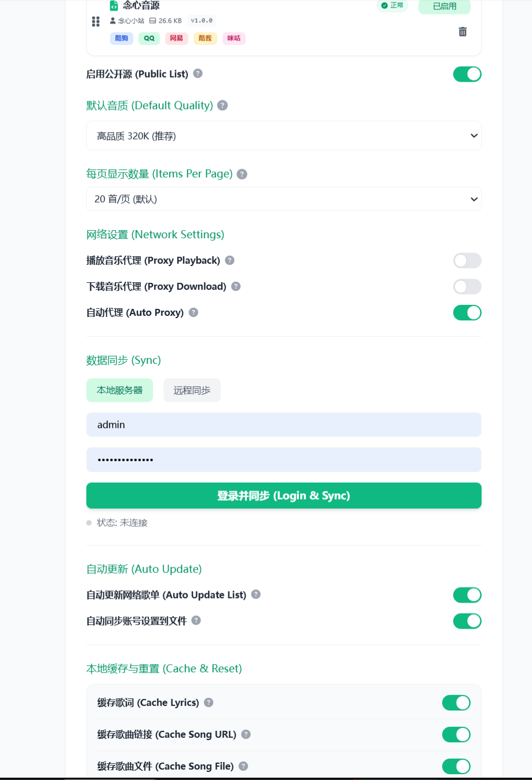The width and height of the screenshot is (532, 780).
Task: Open the Default Quality 320K dropdown
Action: [284, 136]
